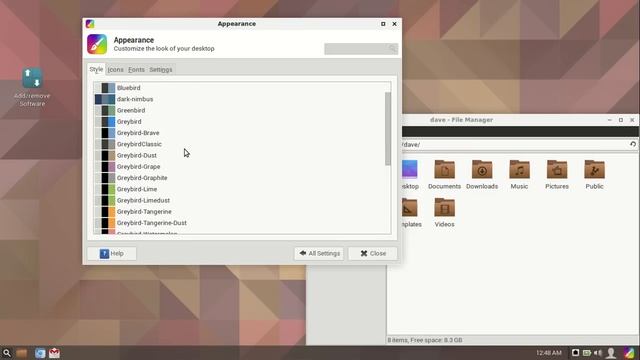The height and width of the screenshot is (360, 640).
Task: Switch to the Settings tab
Action: tap(161, 70)
